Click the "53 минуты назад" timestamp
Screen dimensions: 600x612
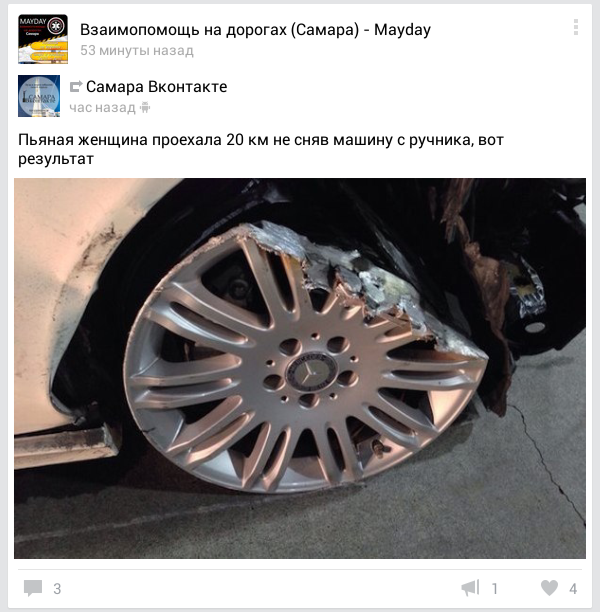137,51
